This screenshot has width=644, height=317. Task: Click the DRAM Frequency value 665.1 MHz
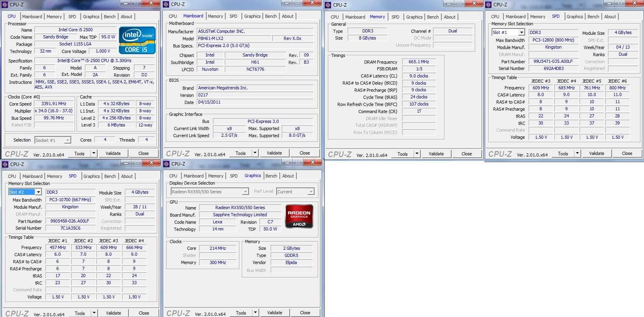tap(419, 62)
